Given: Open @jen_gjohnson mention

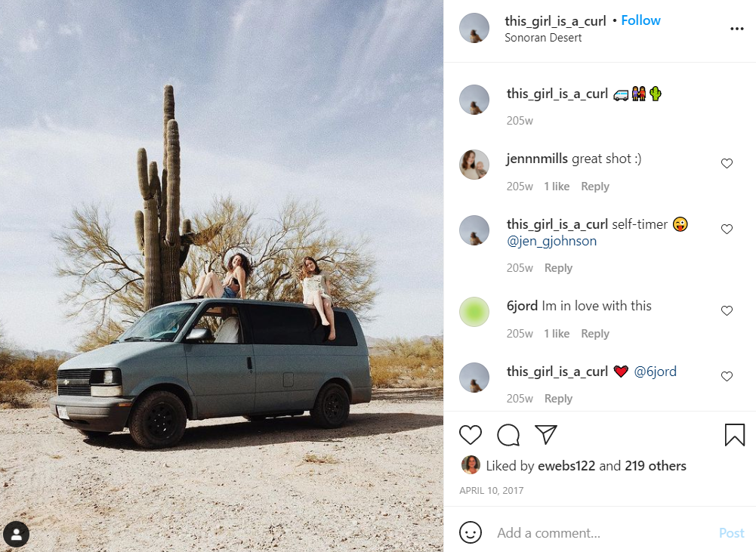Looking at the screenshot, I should click(x=551, y=241).
